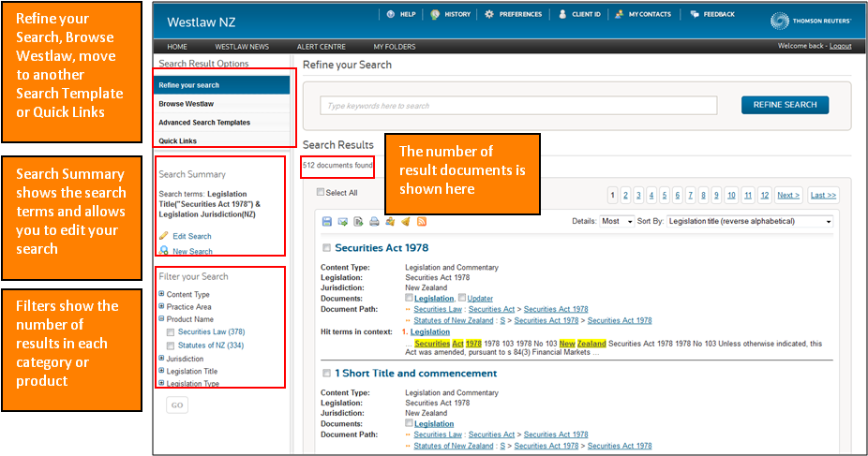The width and height of the screenshot is (868, 456).
Task: Click the History globe icon
Action: click(x=435, y=14)
